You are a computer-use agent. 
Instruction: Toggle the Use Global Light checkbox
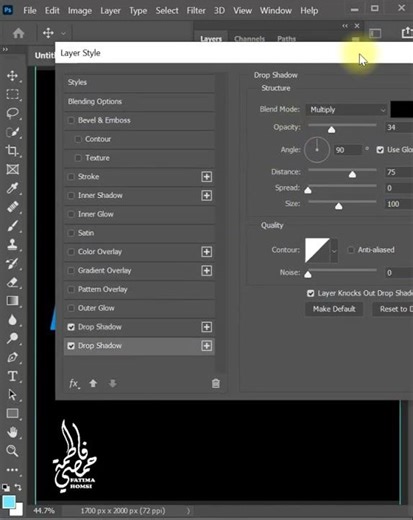380,150
